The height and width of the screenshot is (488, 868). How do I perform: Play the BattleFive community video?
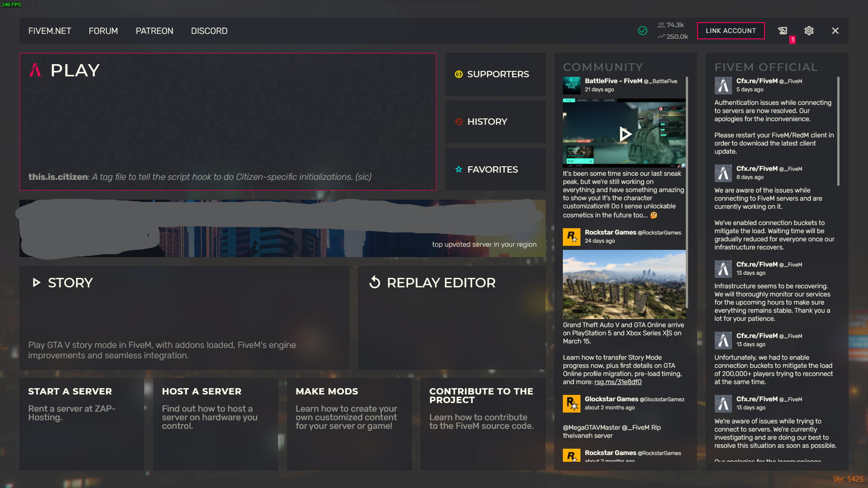(624, 134)
